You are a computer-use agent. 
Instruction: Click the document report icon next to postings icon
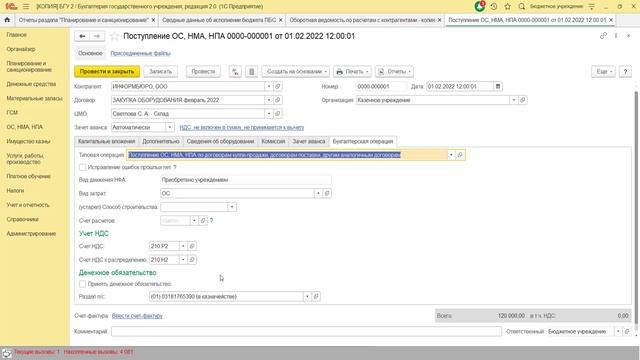[251, 71]
